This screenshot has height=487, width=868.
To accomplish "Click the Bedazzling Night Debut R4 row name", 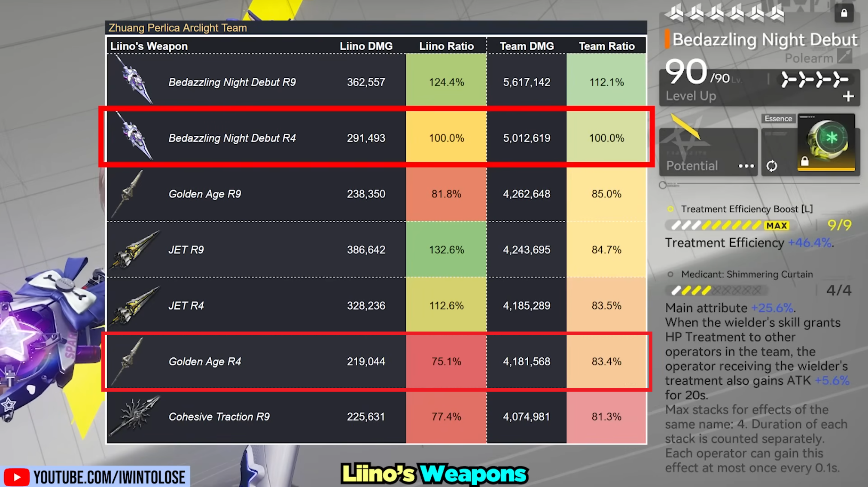I will (232, 138).
